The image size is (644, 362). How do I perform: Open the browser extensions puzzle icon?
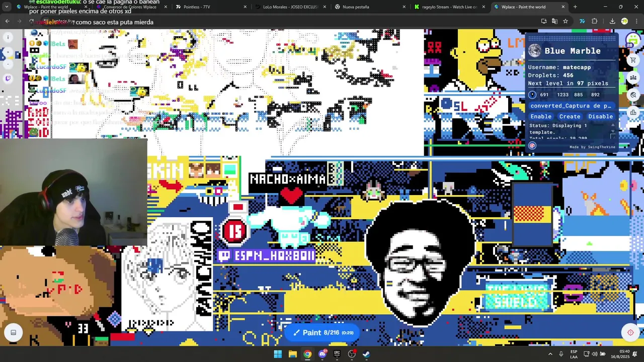(x=594, y=21)
